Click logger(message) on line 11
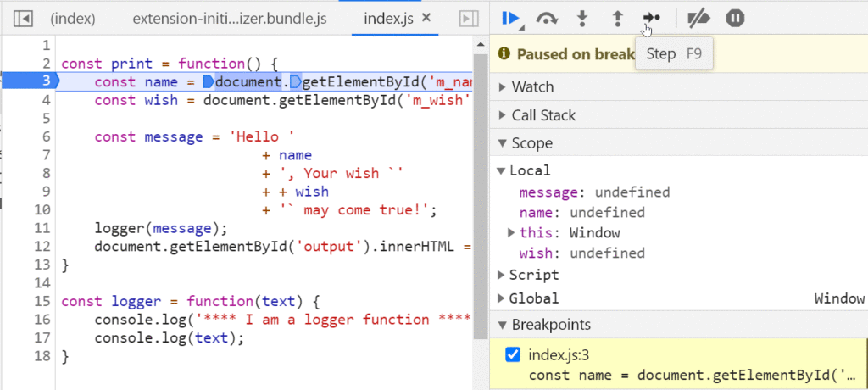 pos(160,228)
